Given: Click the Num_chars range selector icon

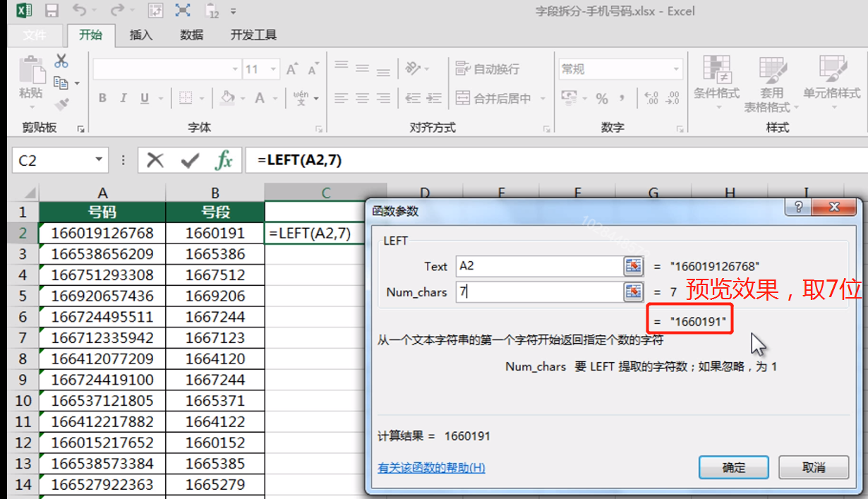Looking at the screenshot, I should click(634, 291).
